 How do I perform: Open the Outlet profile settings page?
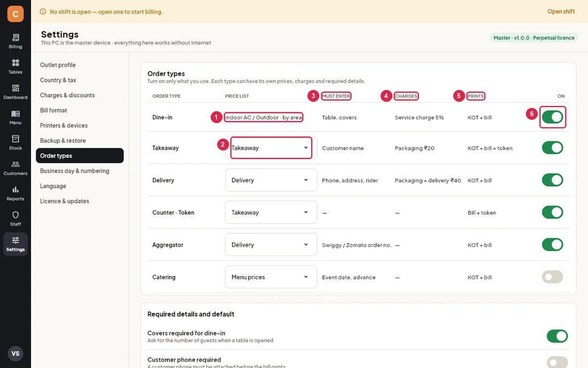(x=80, y=65)
